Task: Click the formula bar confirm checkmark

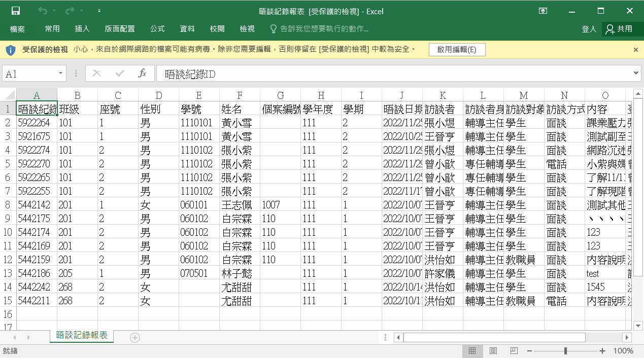Action: (120, 74)
